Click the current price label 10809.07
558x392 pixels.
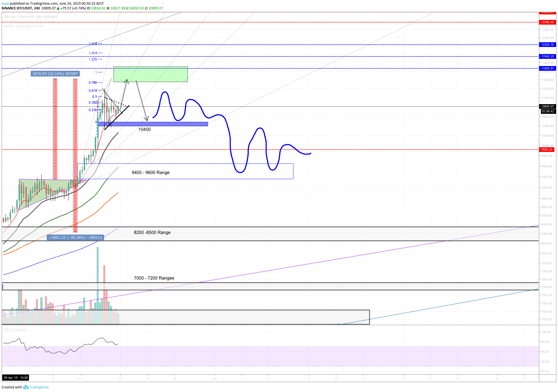pos(547,106)
